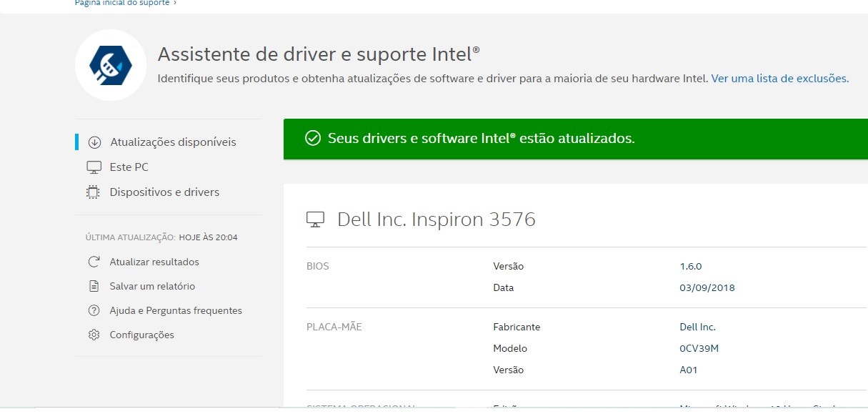Click the monitor icon beside Este PC
868x419 pixels.
click(x=94, y=167)
